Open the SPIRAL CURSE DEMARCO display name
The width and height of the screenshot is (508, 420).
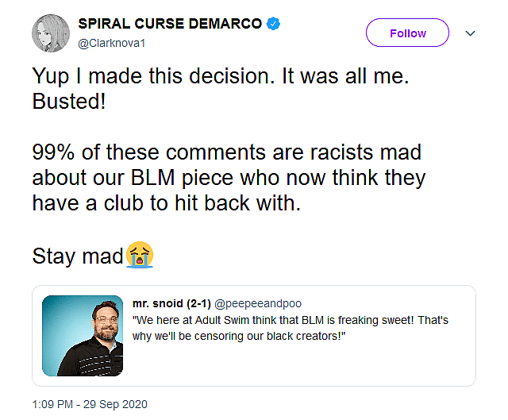[x=169, y=24]
